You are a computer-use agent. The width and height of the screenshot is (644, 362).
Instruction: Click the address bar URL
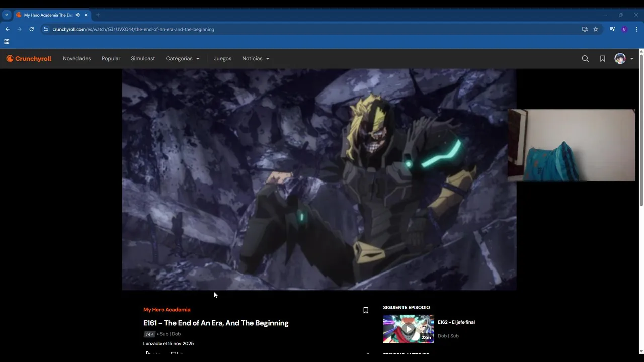pos(133,29)
